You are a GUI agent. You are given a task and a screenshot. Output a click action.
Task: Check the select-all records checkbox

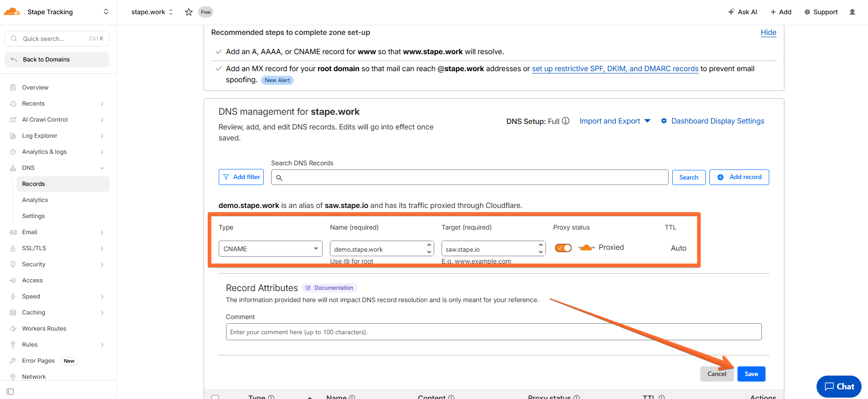click(x=215, y=397)
